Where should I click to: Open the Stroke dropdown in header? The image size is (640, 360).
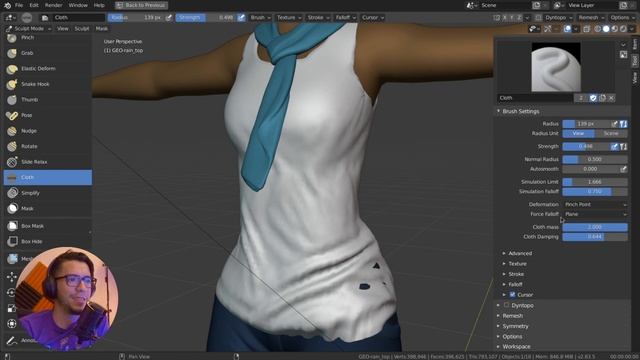(318, 18)
